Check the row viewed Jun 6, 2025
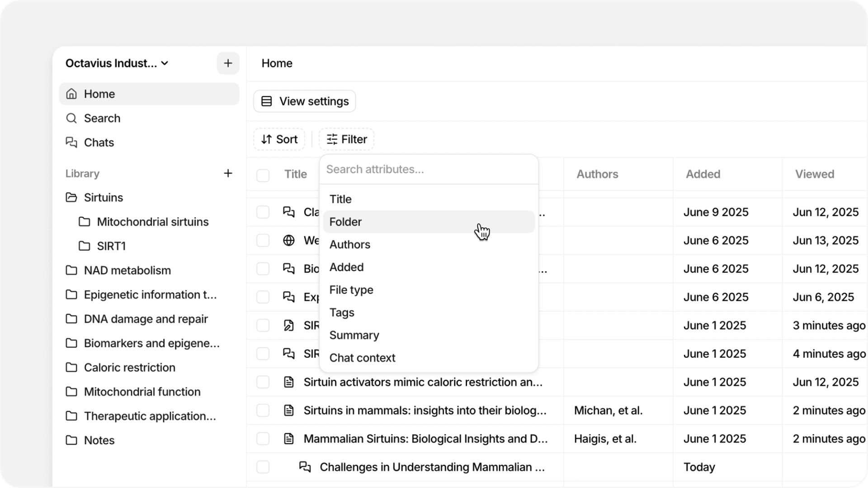The height and width of the screenshot is (488, 868). 263,297
